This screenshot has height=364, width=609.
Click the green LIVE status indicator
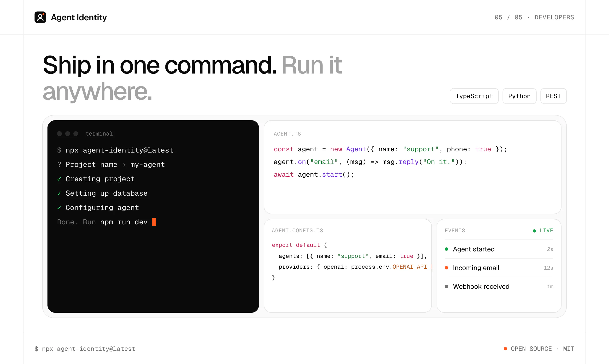[x=543, y=231]
